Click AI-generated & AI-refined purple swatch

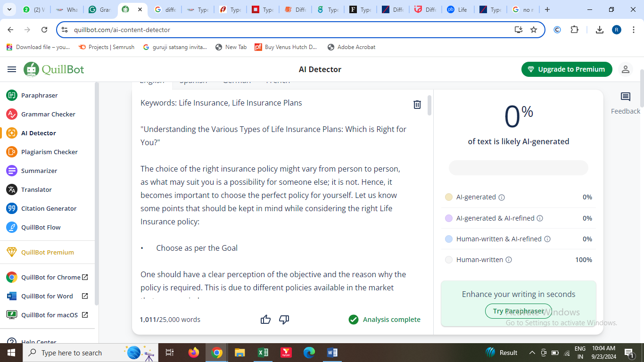click(449, 218)
